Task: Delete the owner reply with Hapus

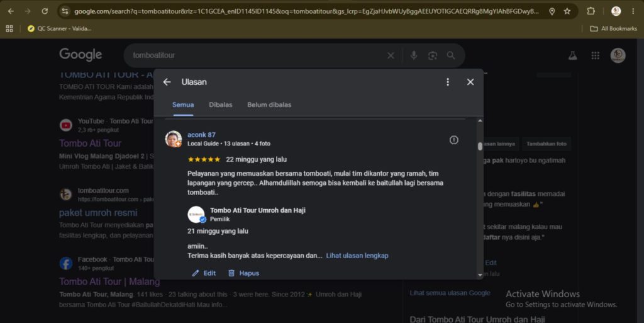Action: [x=243, y=273]
